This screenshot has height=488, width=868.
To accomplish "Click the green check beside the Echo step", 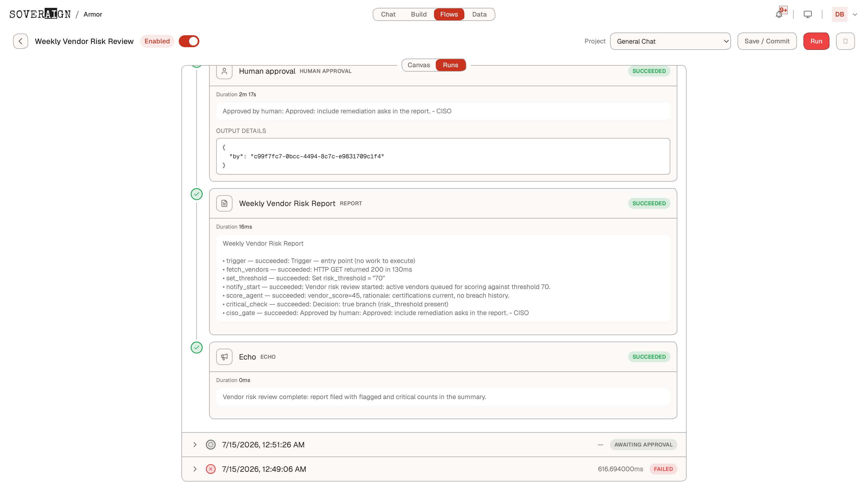I will (197, 347).
